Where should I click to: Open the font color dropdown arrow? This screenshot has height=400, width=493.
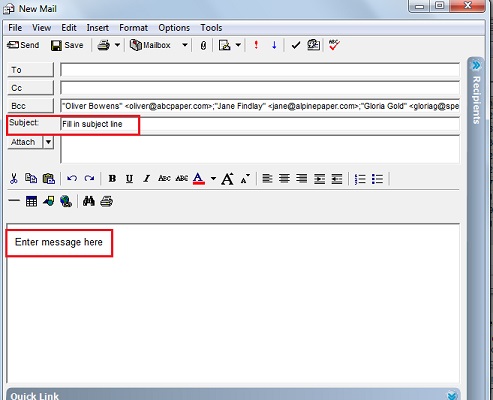click(213, 179)
